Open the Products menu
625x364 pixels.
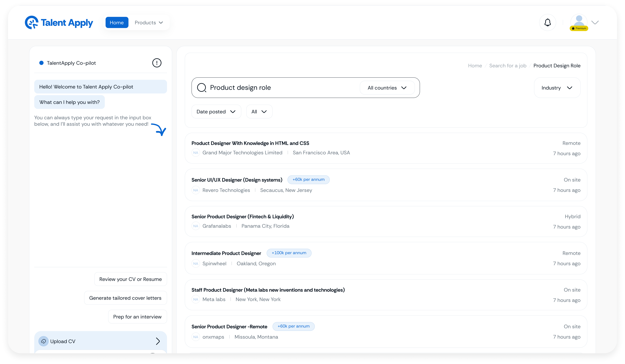pyautogui.click(x=148, y=23)
